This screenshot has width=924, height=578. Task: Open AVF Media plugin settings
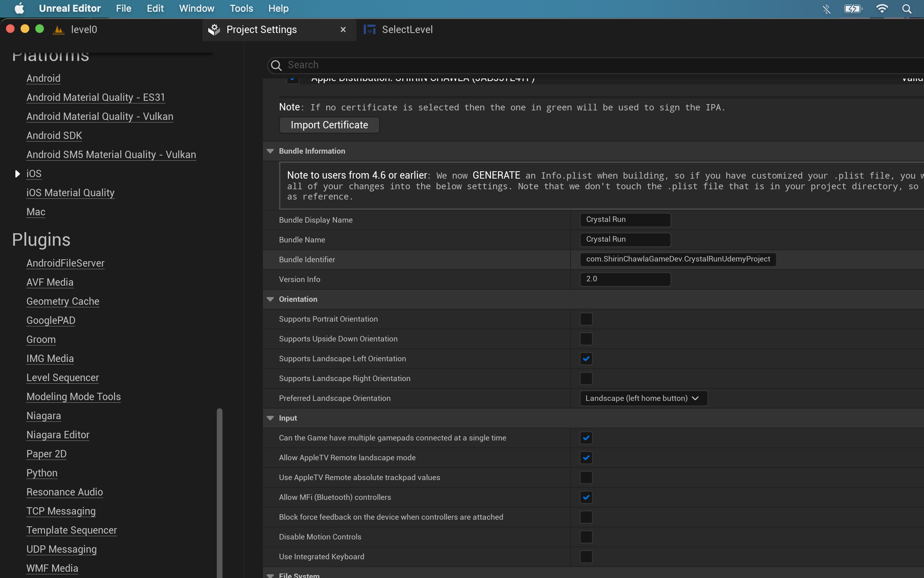coord(50,282)
